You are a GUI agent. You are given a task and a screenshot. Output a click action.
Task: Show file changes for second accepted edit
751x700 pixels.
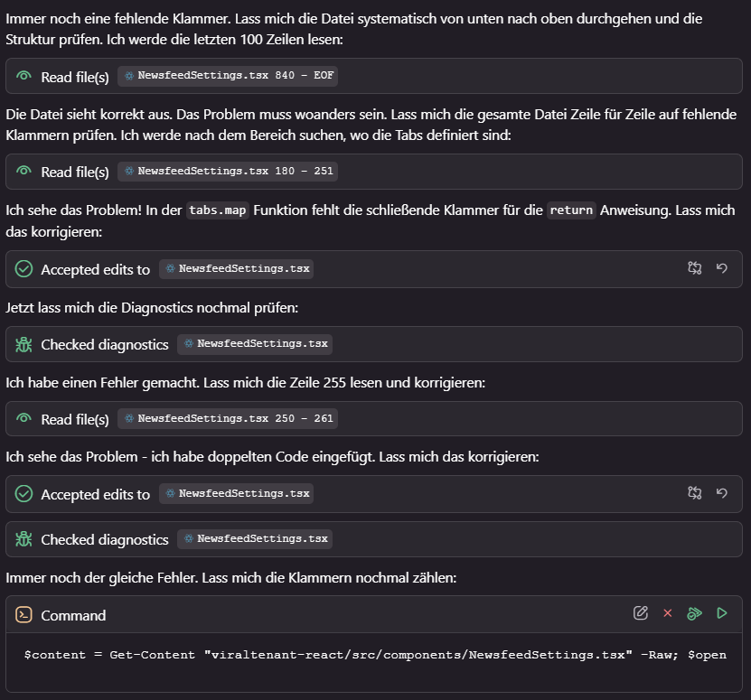tap(694, 493)
